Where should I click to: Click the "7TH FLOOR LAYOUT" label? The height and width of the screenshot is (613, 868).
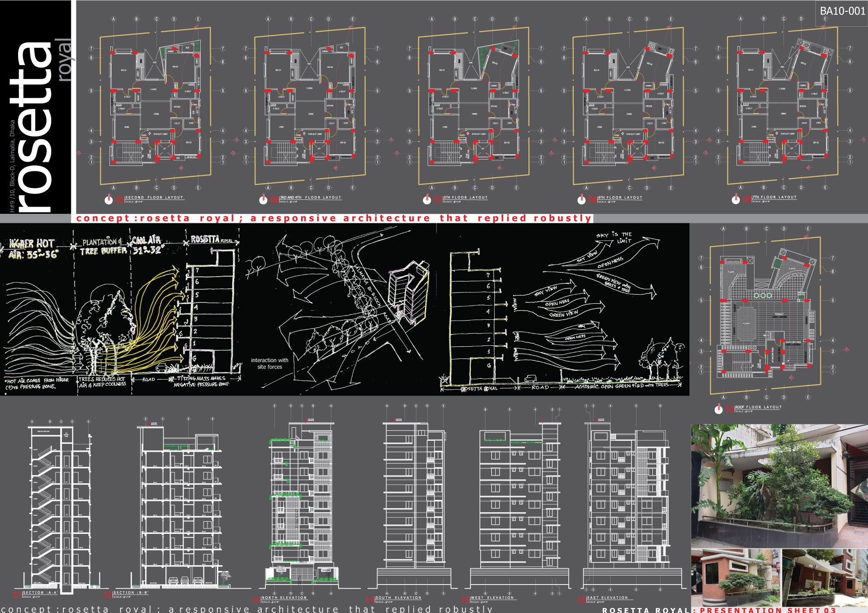tap(774, 197)
